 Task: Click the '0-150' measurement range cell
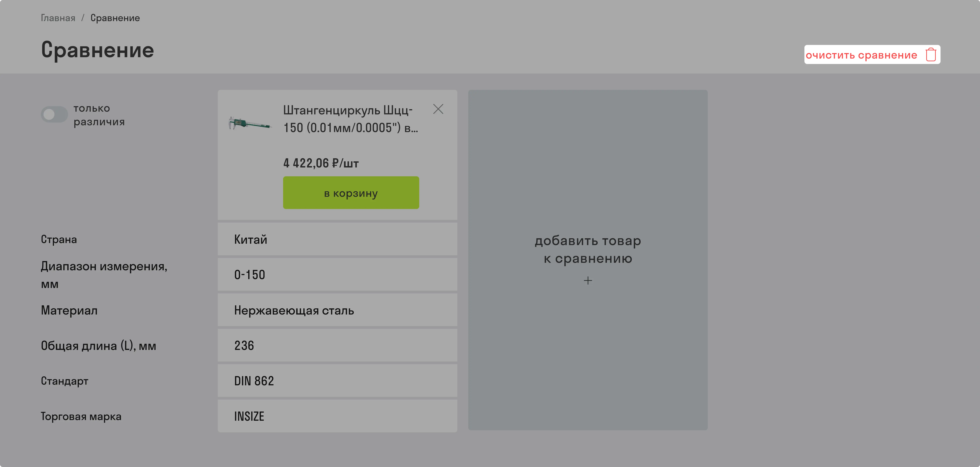pyautogui.click(x=337, y=274)
